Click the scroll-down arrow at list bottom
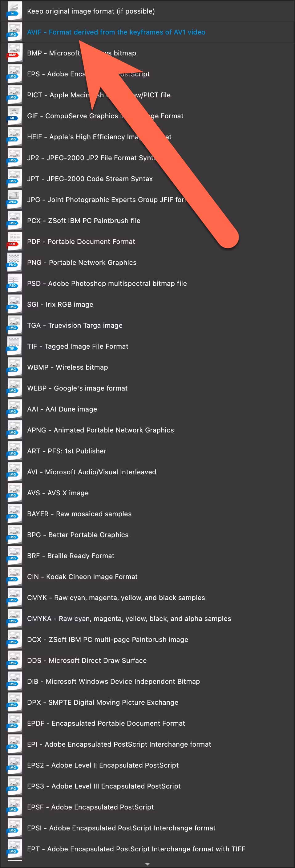Screen dimensions: 295x868 pyautogui.click(x=147, y=864)
